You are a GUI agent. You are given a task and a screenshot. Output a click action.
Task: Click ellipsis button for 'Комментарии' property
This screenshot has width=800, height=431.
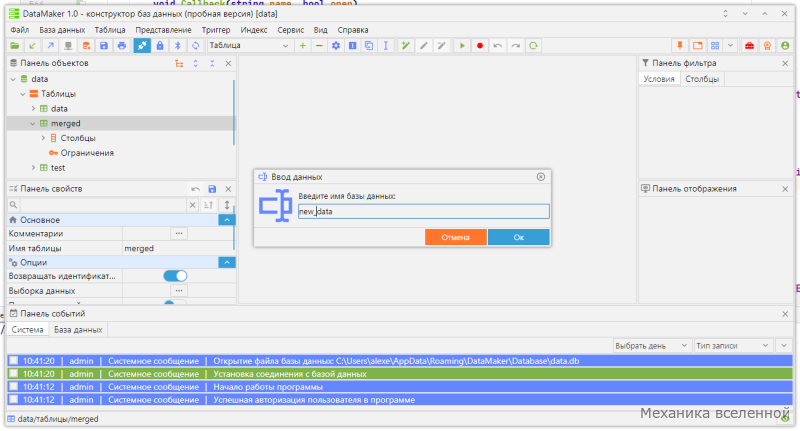click(x=179, y=234)
